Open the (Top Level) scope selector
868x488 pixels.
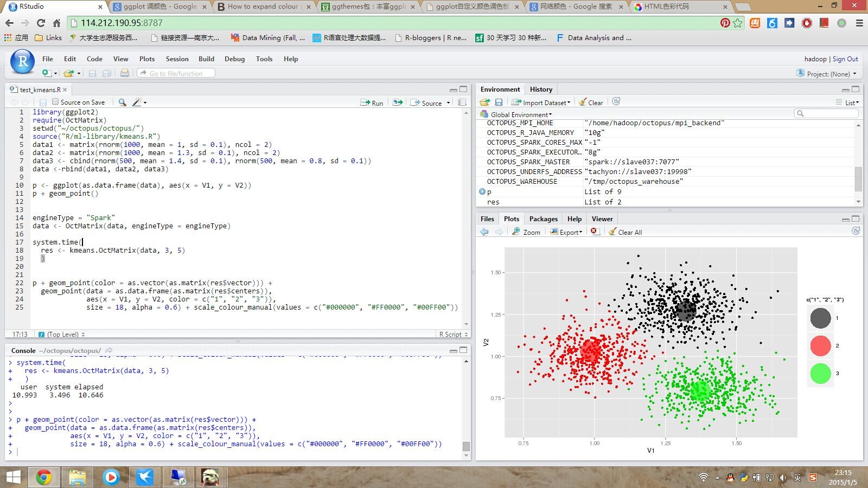[61, 335]
